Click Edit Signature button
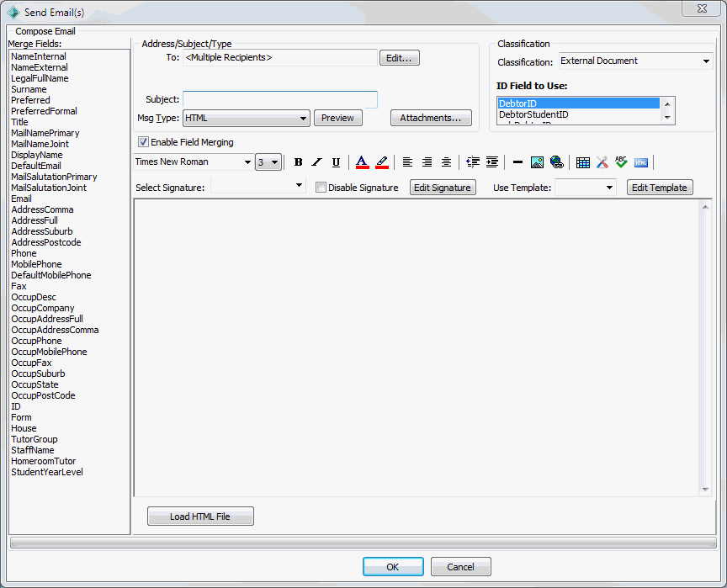This screenshot has height=588, width=727. 443,188
